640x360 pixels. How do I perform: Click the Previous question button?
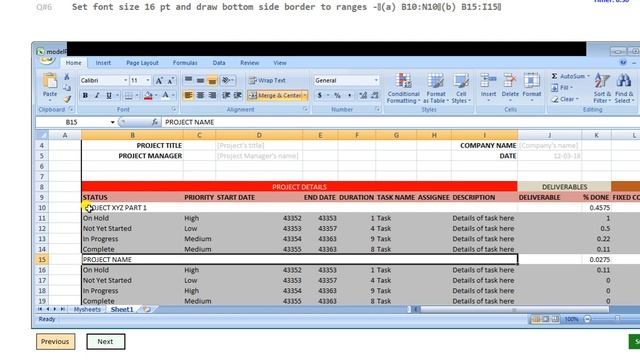click(55, 341)
